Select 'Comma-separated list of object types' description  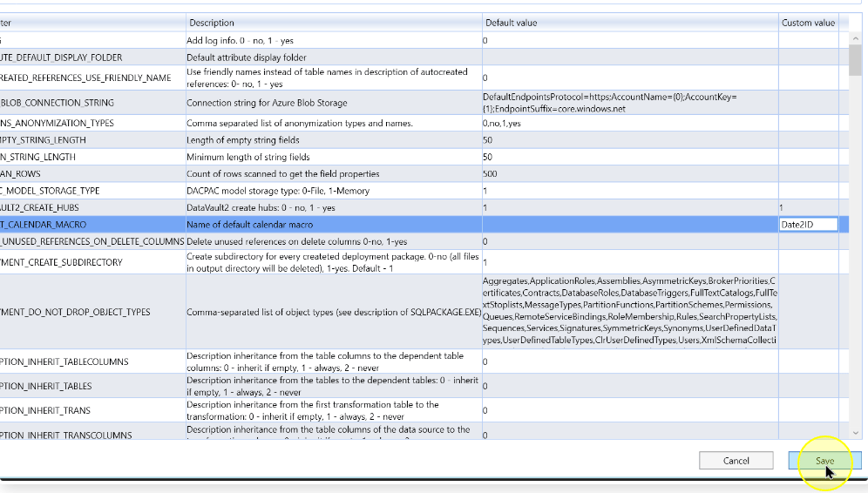[x=334, y=312]
